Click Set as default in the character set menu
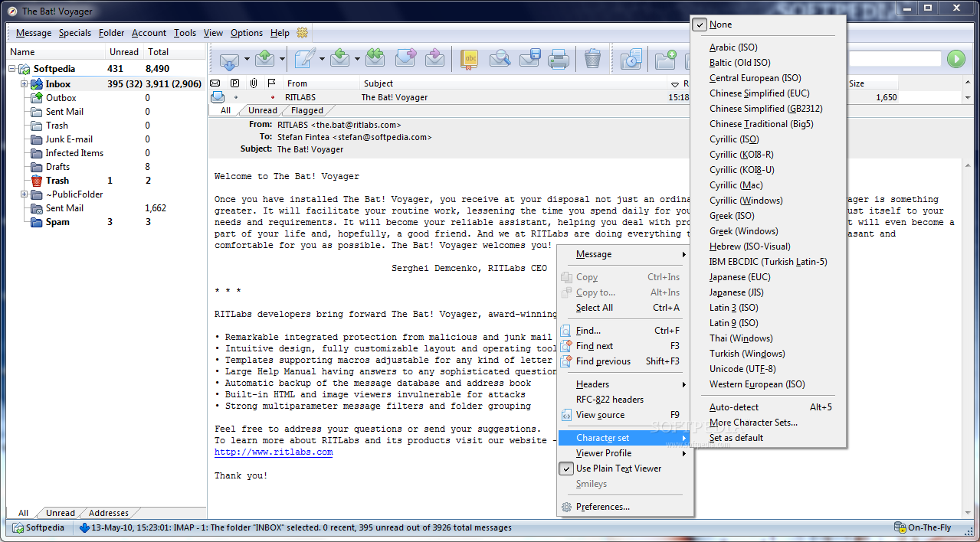This screenshot has height=542, width=980. [769, 438]
